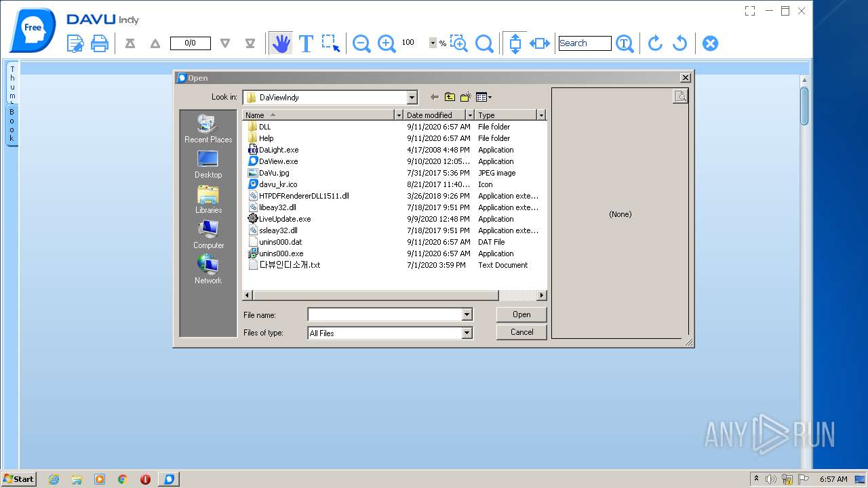Select the Text selection tool
Viewport: 868px width, 488px height.
point(306,43)
